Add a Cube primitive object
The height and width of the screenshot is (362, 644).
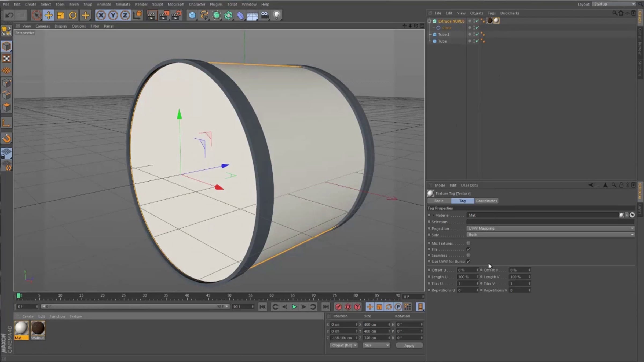192,15
